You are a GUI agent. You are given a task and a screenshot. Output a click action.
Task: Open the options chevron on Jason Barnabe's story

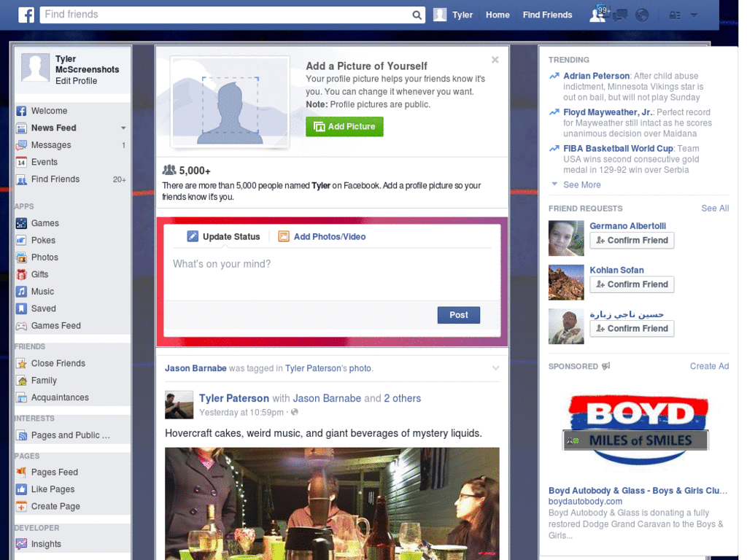coord(496,368)
